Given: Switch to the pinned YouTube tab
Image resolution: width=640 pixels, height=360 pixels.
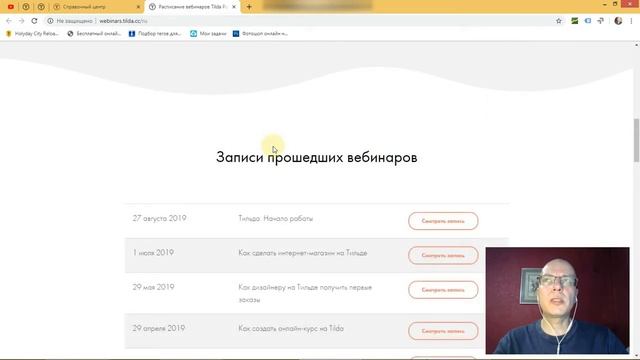Looking at the screenshot, I should point(11,7).
